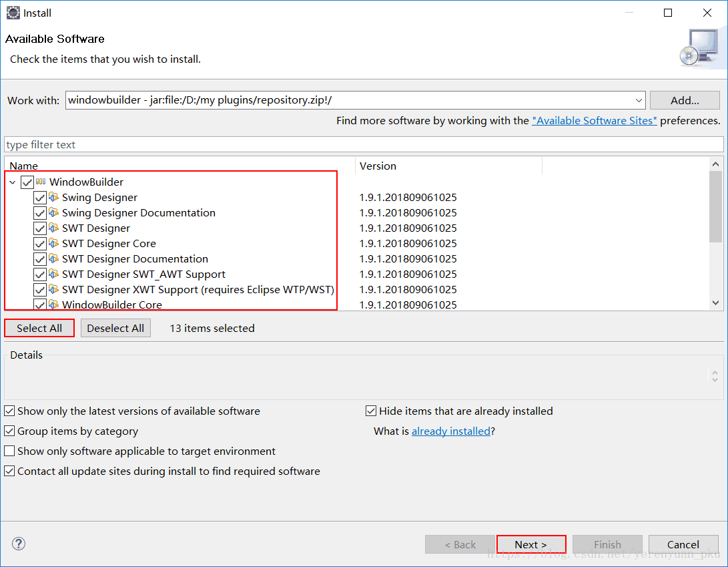Toggle Hide items that are already installed
Screen dimensions: 728x567
point(371,411)
